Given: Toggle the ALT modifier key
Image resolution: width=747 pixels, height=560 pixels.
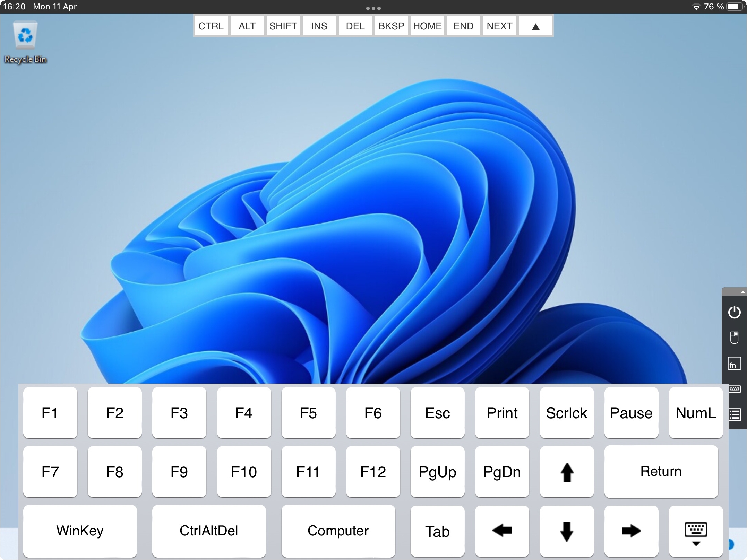Looking at the screenshot, I should tap(247, 26).
